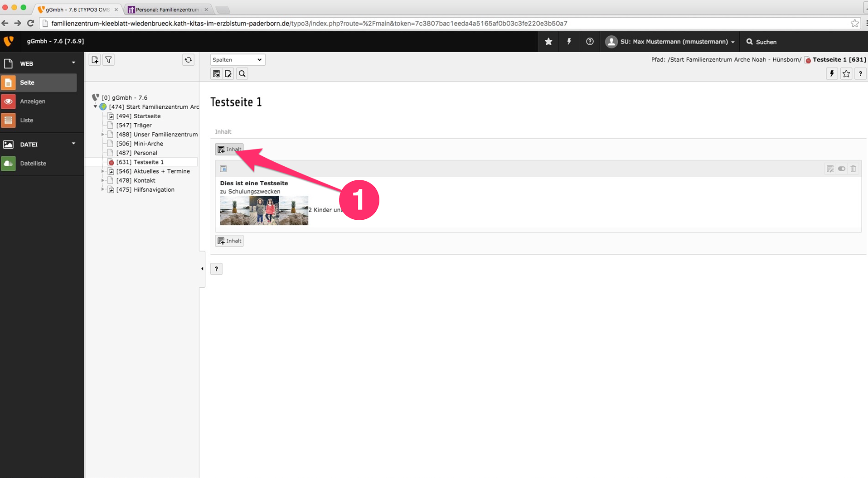Click the magnifier search icon in module toolbar
Screen dimensions: 868x478
242,74
